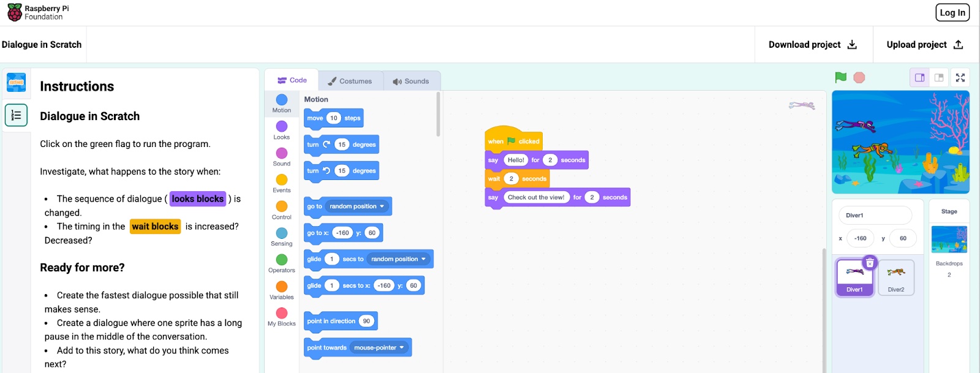Image resolution: width=980 pixels, height=373 pixels.
Task: Open 'point towards mouse-pointer' dropdown
Action: click(x=379, y=348)
